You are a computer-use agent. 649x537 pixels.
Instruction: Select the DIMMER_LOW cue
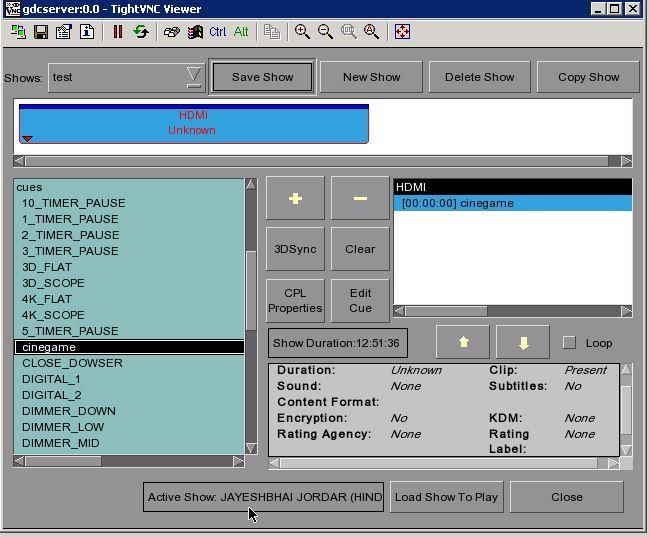[x=129, y=427]
